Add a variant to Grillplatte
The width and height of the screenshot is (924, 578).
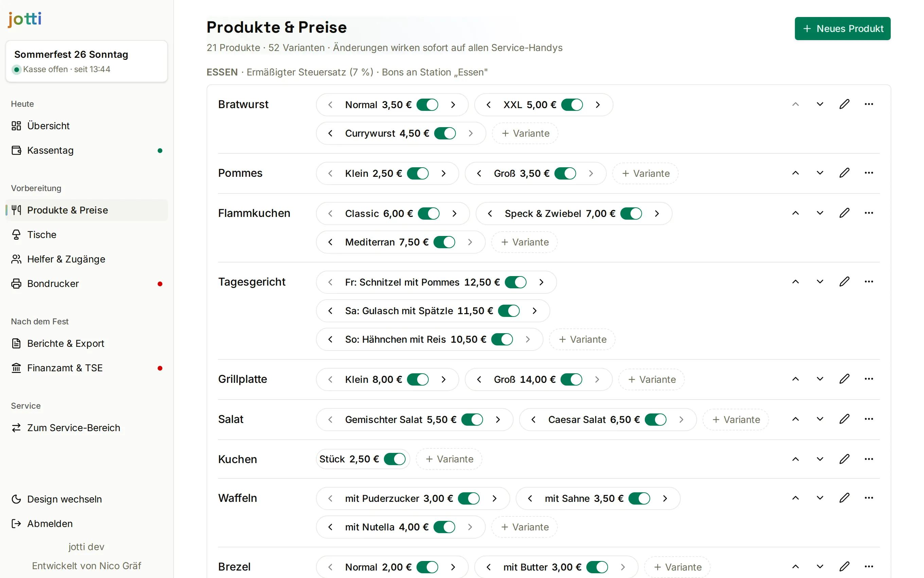pos(651,379)
